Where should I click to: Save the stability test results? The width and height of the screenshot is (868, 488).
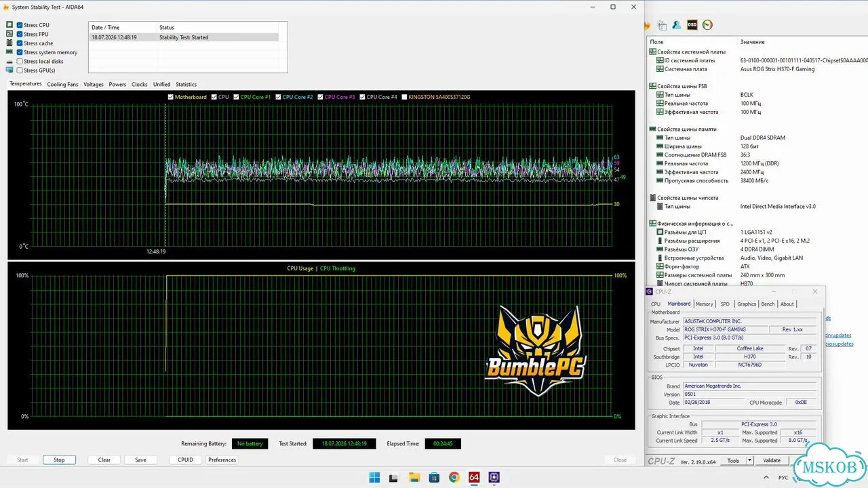click(x=140, y=460)
